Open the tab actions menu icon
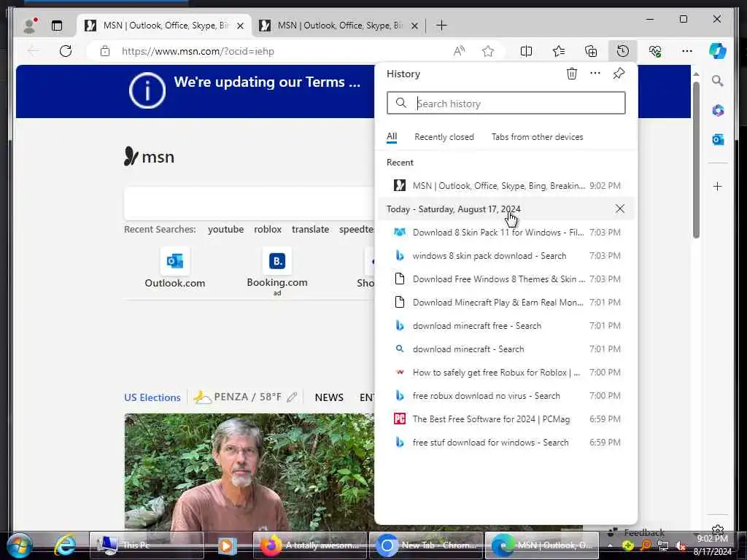Image resolution: width=747 pixels, height=560 pixels. click(x=57, y=26)
